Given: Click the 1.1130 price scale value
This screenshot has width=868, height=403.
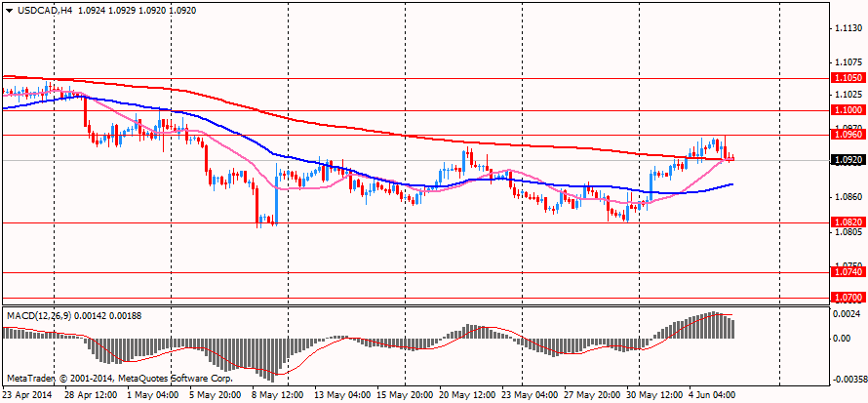Looking at the screenshot, I should [849, 29].
